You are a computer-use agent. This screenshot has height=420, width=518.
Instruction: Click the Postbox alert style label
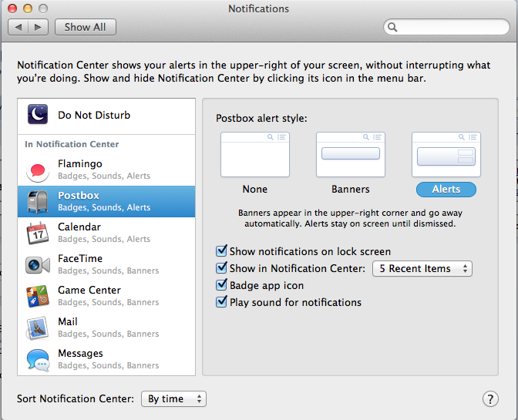coord(261,118)
